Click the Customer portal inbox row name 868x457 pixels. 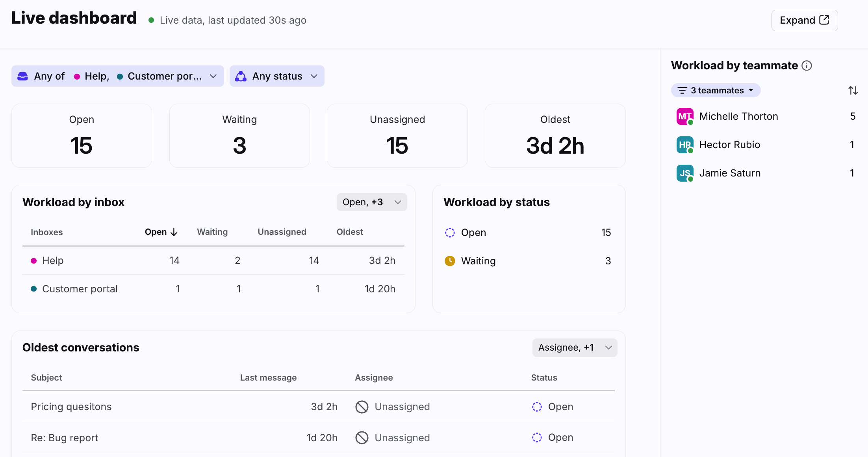80,289
